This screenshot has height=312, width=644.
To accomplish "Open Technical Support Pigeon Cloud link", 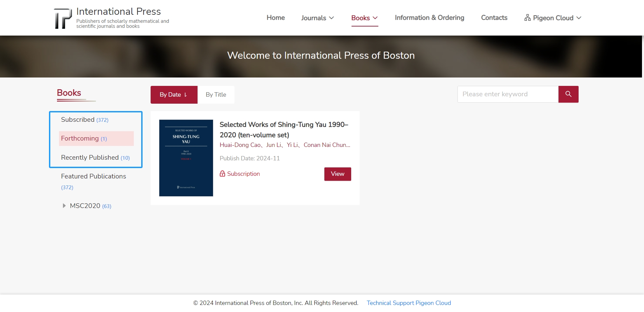I will tap(409, 303).
